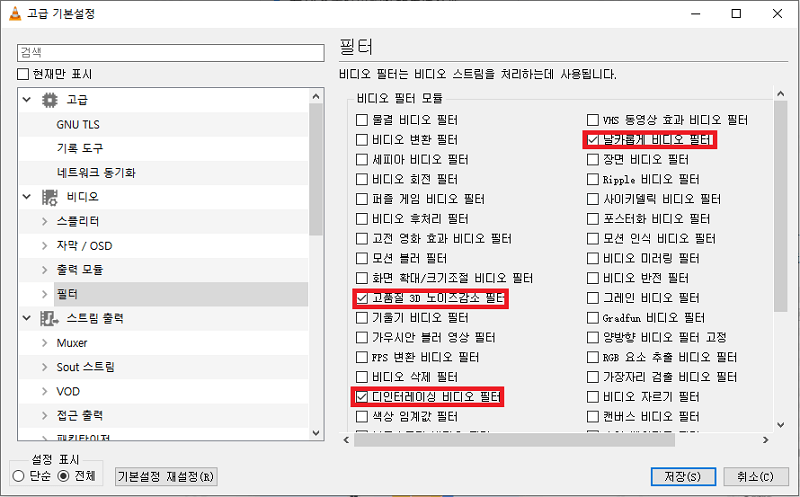The height and width of the screenshot is (497, 800).
Task: Click filter list horizontal scroll left arrow
Action: pyautogui.click(x=346, y=440)
